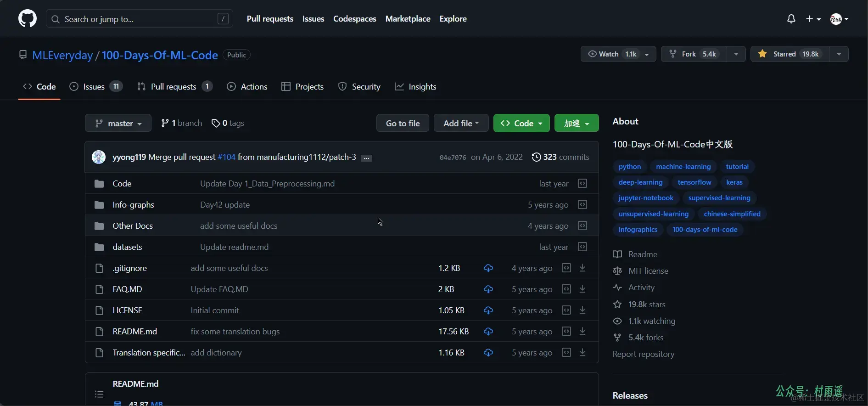Open the fork options dropdown arrow

click(736, 54)
